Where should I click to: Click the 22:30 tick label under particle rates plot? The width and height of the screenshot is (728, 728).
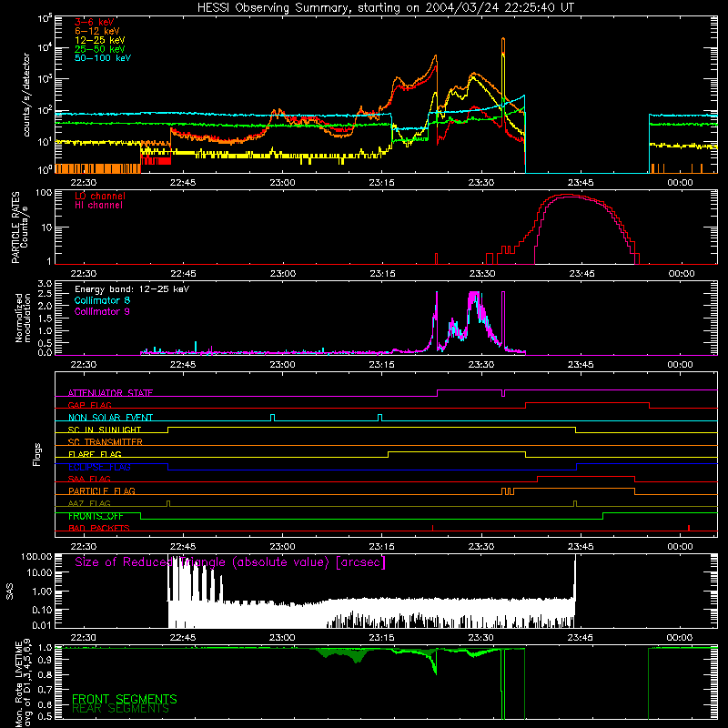(x=83, y=274)
